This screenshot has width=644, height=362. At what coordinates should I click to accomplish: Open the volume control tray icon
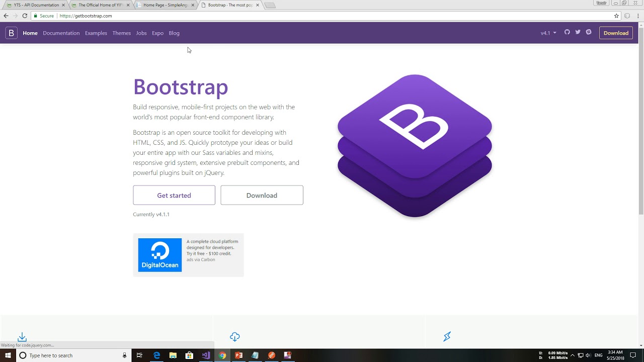[x=588, y=355]
